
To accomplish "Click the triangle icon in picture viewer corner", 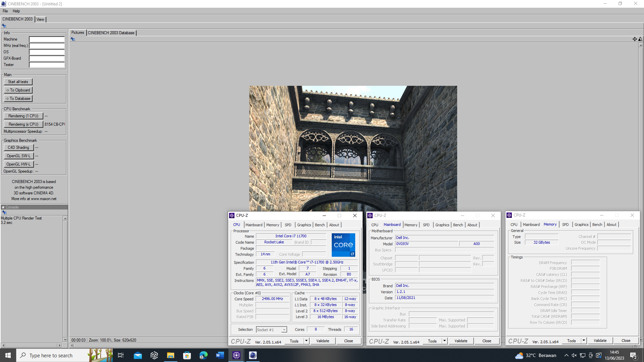I will (640, 39).
